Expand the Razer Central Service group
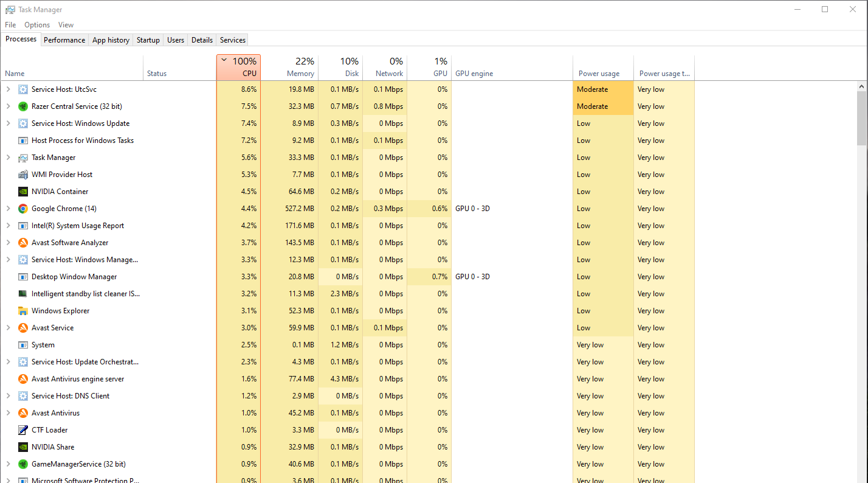The image size is (868, 483). pyautogui.click(x=8, y=106)
